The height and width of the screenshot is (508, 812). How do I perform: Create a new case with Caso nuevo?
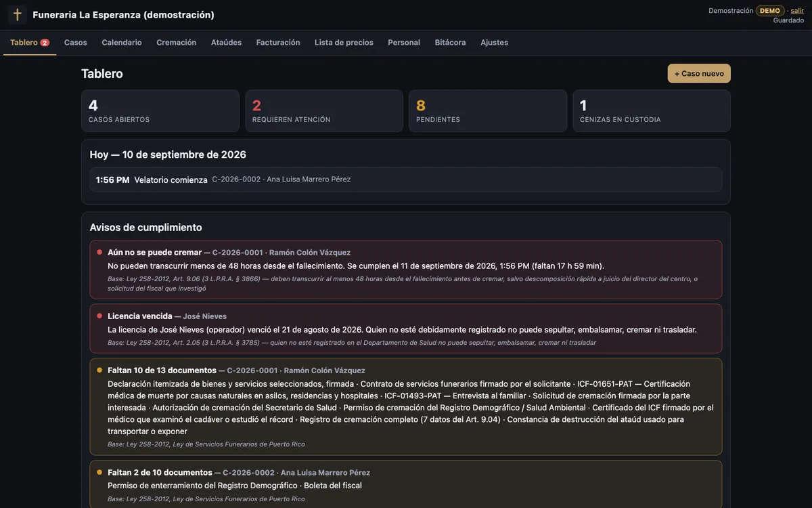tap(699, 73)
